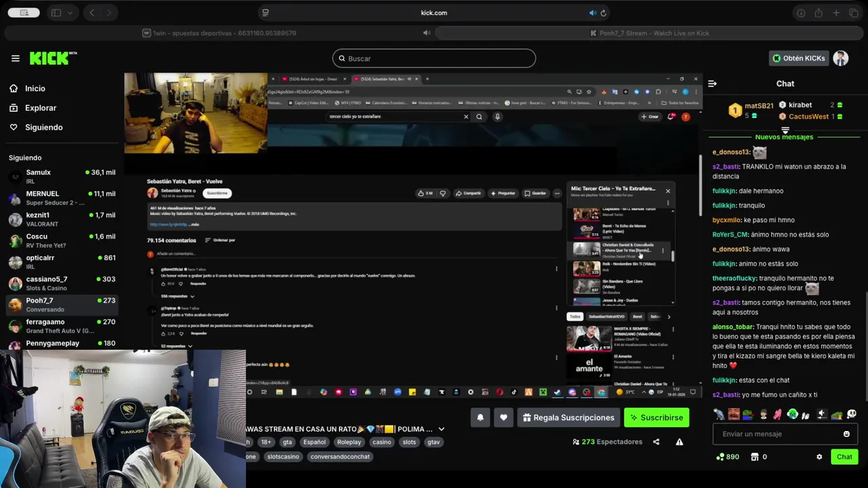Select the casino tag
This screenshot has height=488, width=868.
[381, 442]
